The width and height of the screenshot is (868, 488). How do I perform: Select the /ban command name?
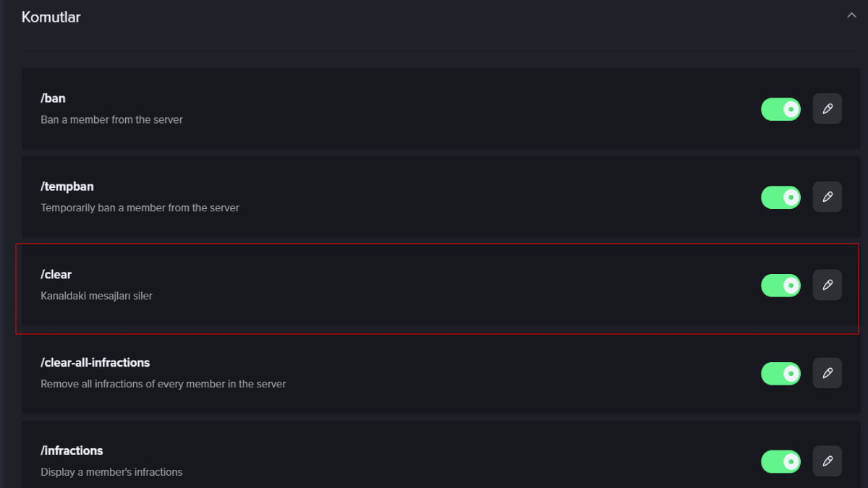click(53, 98)
